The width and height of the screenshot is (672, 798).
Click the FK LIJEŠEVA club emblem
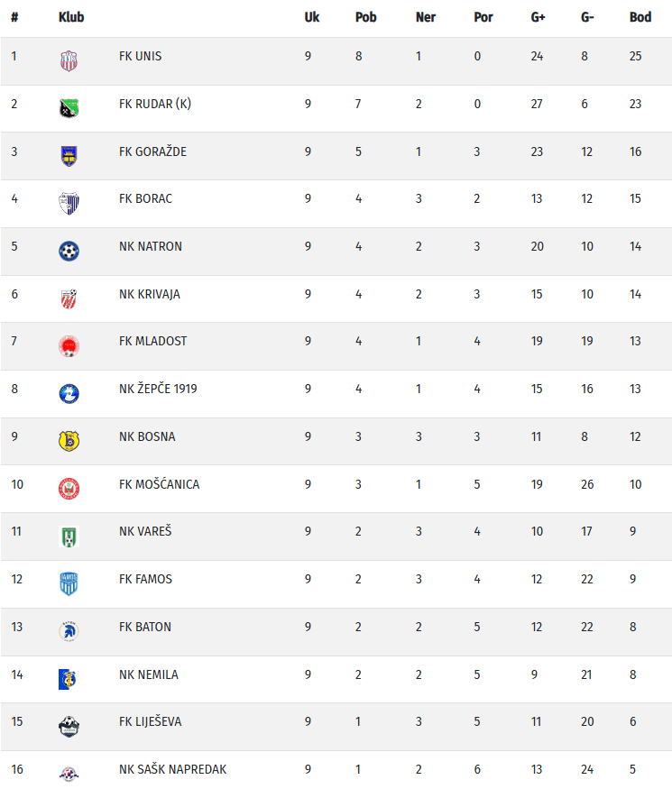[x=69, y=726]
